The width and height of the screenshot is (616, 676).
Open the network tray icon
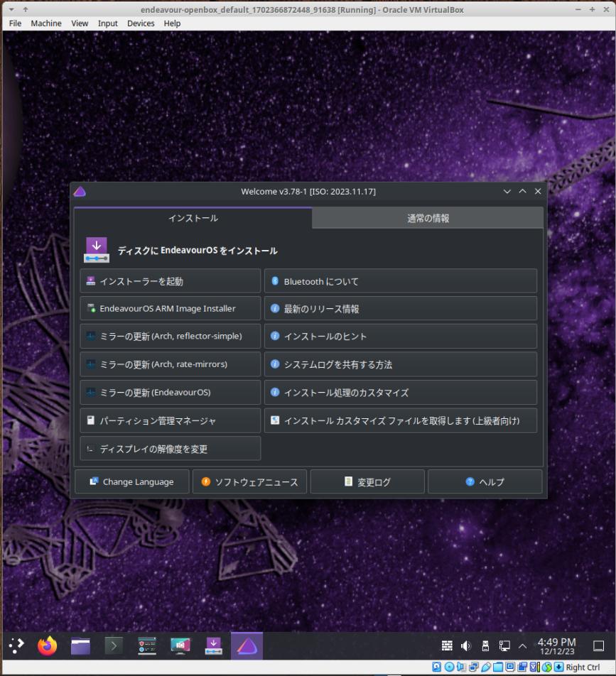(x=504, y=645)
